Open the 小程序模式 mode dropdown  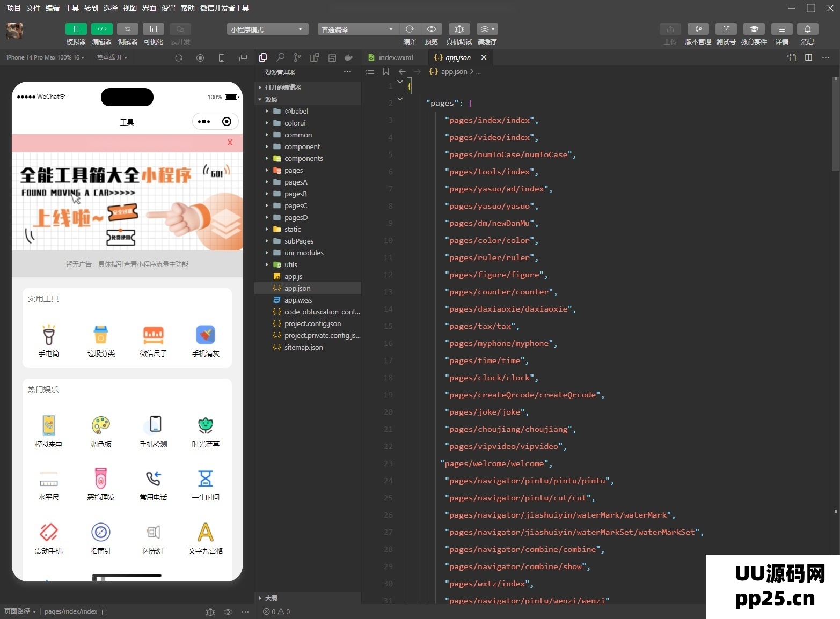point(267,30)
